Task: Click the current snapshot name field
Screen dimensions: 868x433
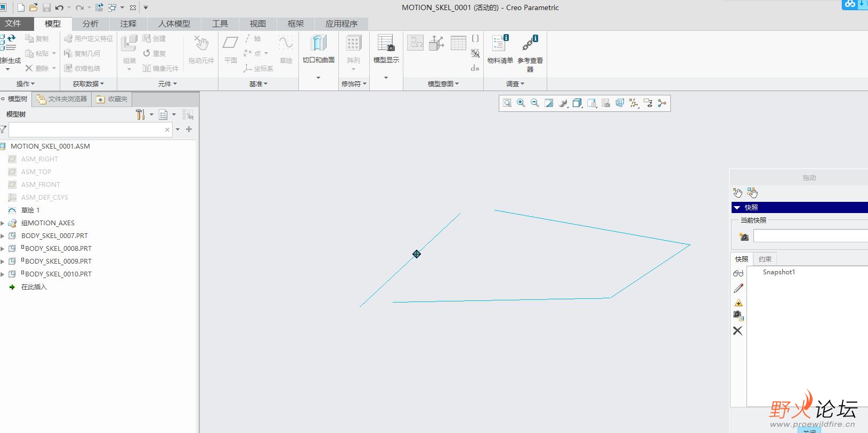Action: click(810, 236)
